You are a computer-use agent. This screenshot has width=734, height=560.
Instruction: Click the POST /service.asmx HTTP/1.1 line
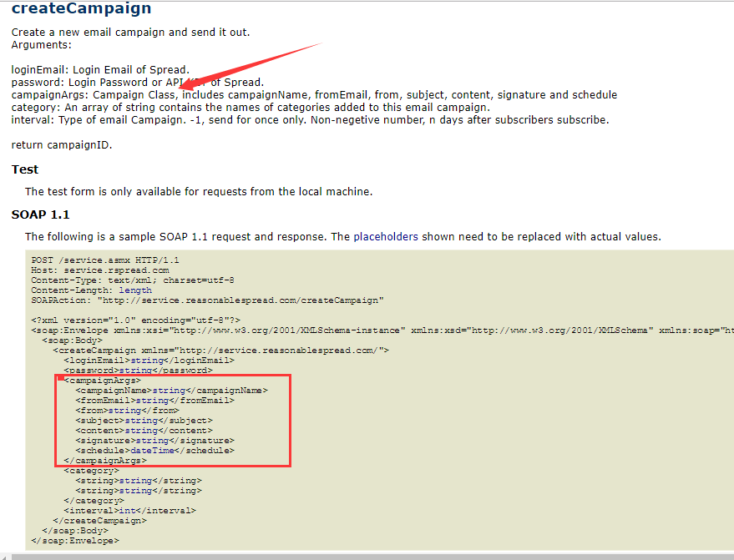tap(105, 260)
